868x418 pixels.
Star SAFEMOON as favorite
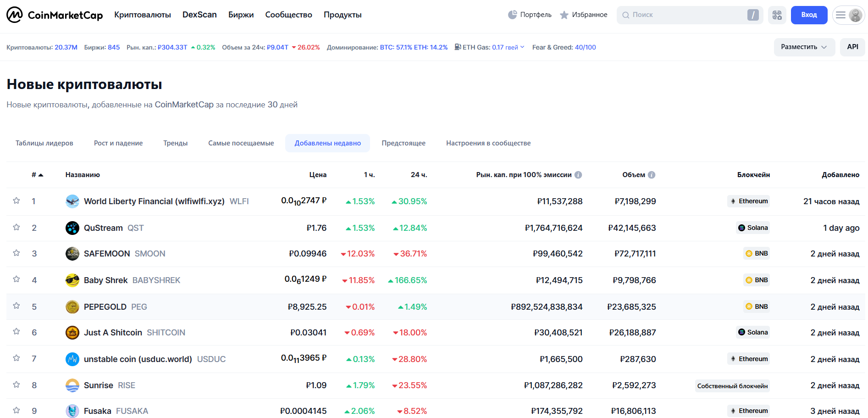(17, 253)
